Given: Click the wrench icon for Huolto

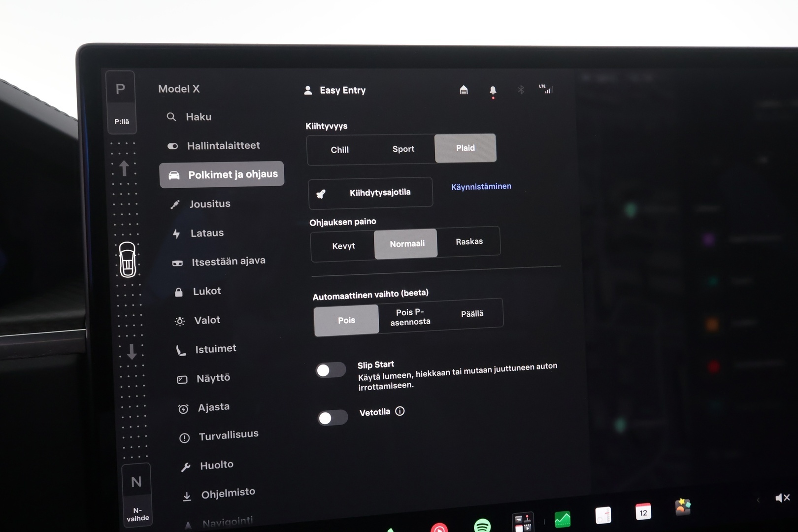Looking at the screenshot, I should tap(186, 467).
